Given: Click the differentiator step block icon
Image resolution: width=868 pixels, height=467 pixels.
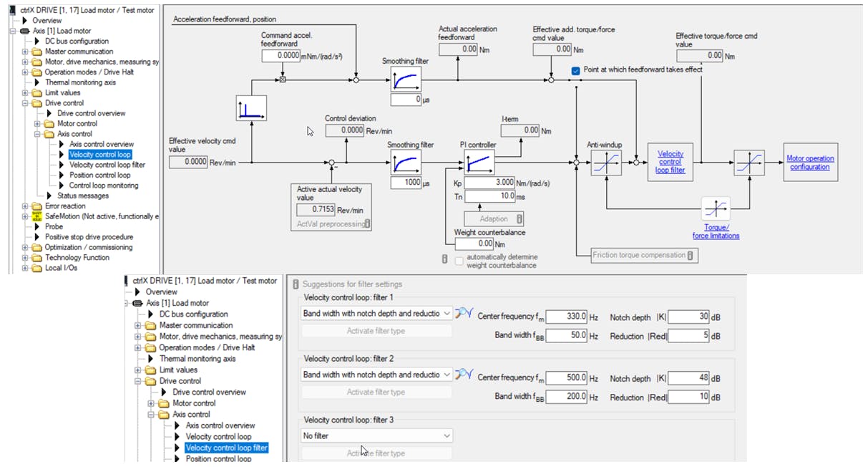Looking at the screenshot, I should click(251, 109).
